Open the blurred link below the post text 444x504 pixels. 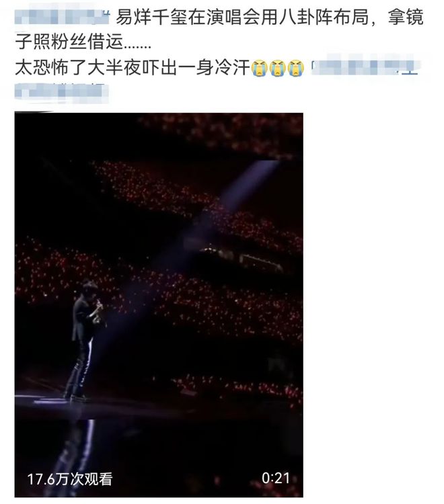click(x=62, y=92)
